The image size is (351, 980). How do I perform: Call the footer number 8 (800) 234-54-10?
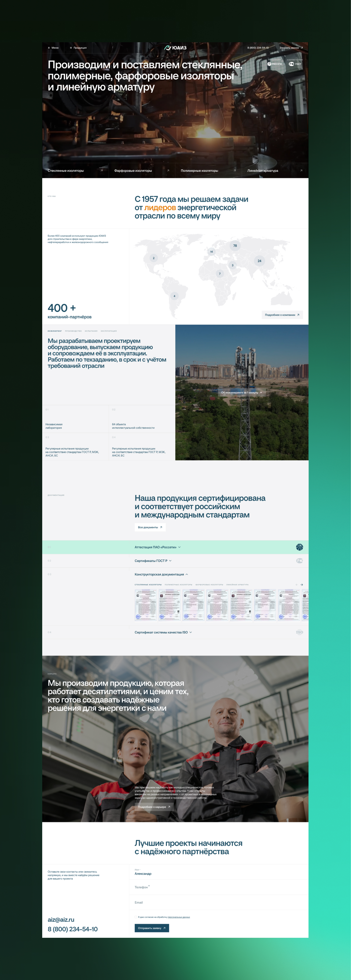coord(73,929)
